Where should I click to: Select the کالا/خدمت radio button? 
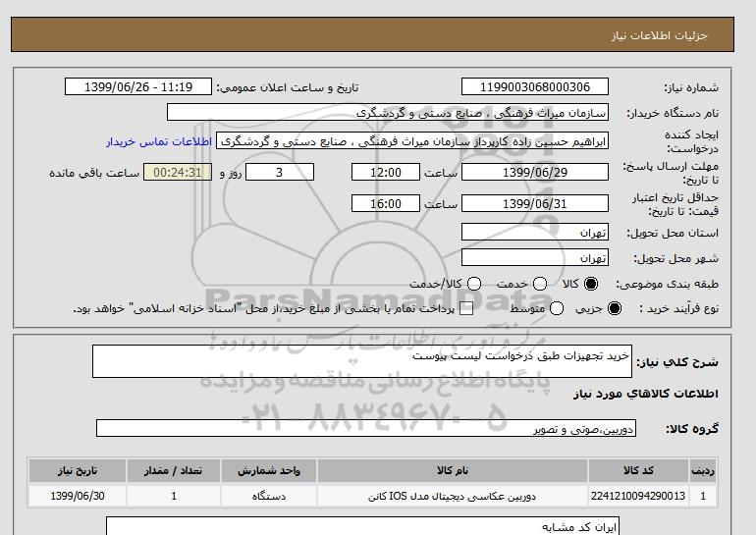coord(474,284)
